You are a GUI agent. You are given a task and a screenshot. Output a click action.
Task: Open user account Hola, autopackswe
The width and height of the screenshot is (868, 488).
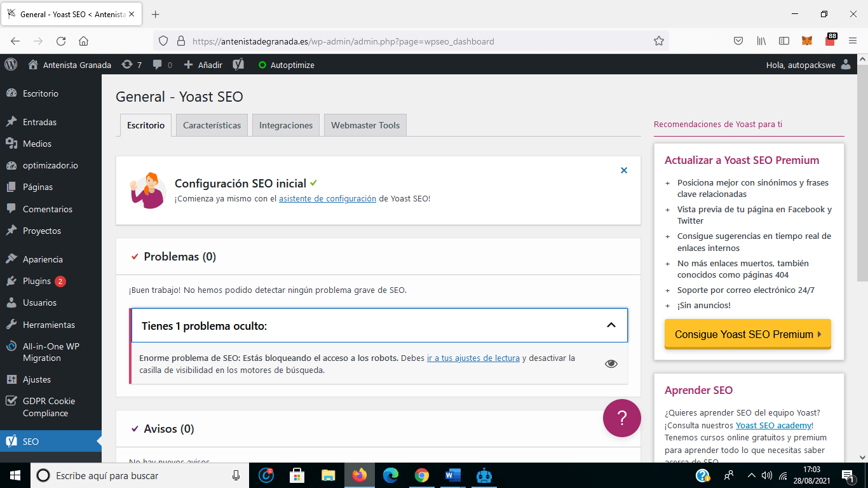[x=808, y=65]
